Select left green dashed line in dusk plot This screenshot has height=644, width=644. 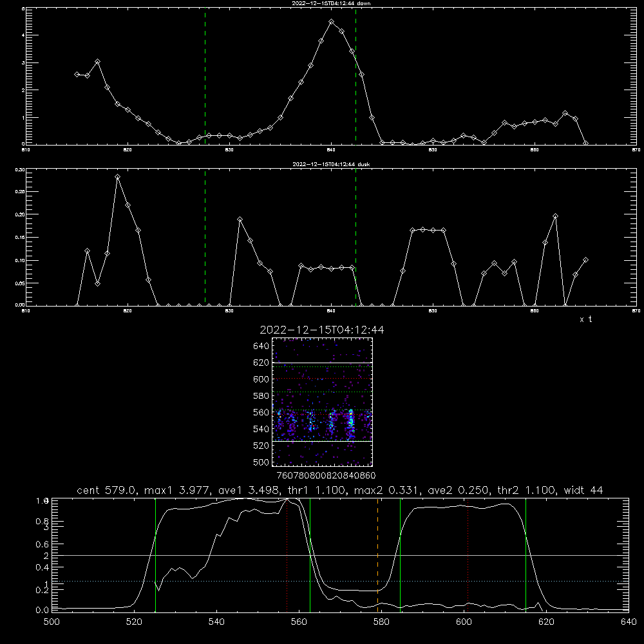(205, 237)
